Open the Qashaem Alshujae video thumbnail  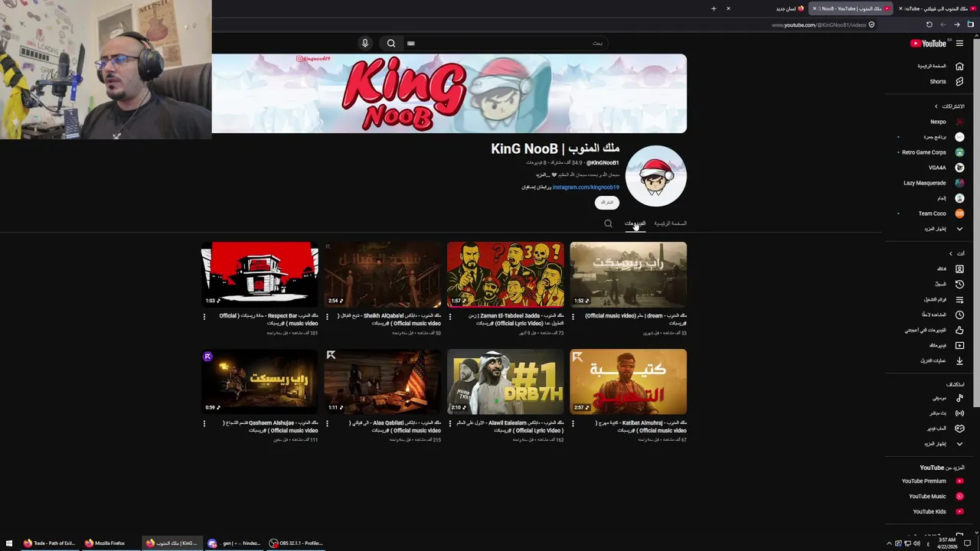click(x=260, y=381)
